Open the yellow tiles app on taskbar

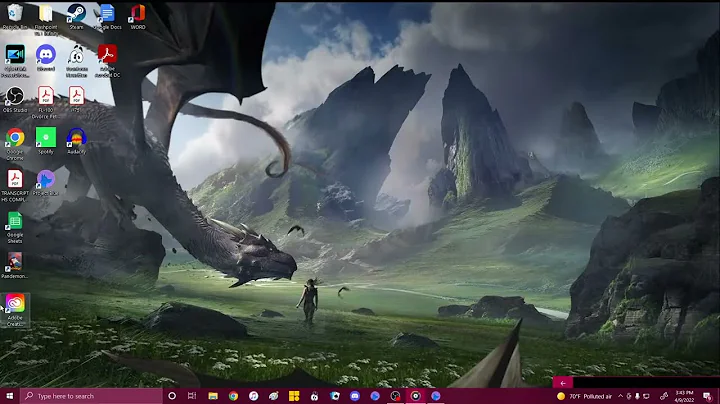tap(294, 396)
